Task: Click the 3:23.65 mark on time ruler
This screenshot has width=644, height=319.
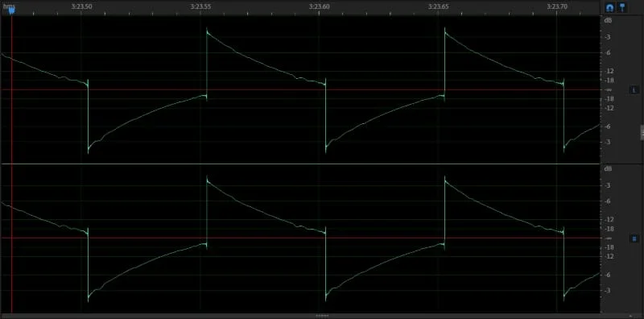Action: point(438,6)
